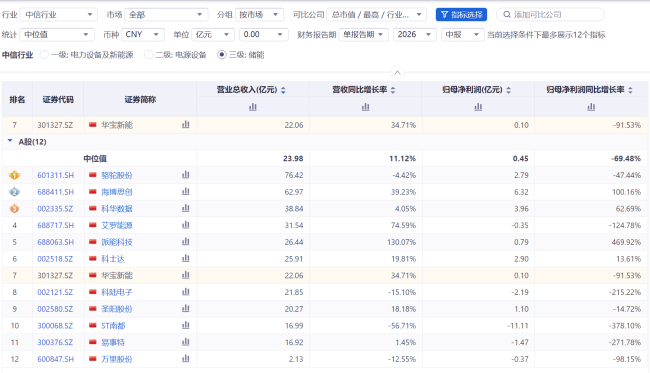
Task: Click bronze rank-3 medal icon
Action: point(14,208)
